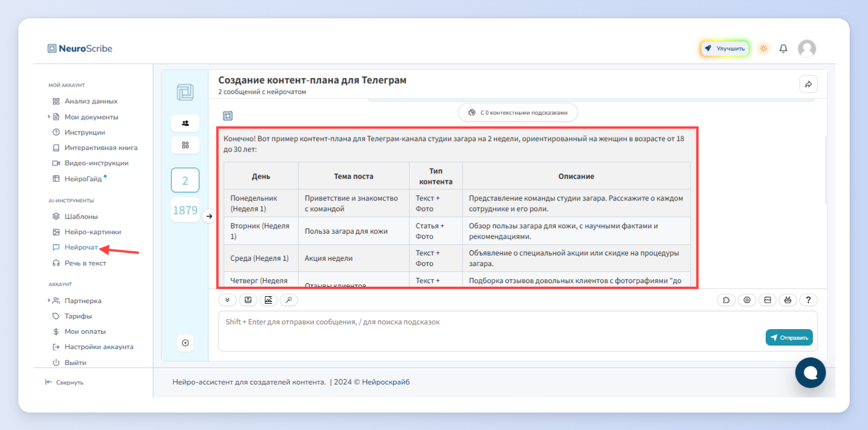This screenshot has height=430, width=868.
Task: Click the double-chevron down toolbar button
Action: click(227, 300)
